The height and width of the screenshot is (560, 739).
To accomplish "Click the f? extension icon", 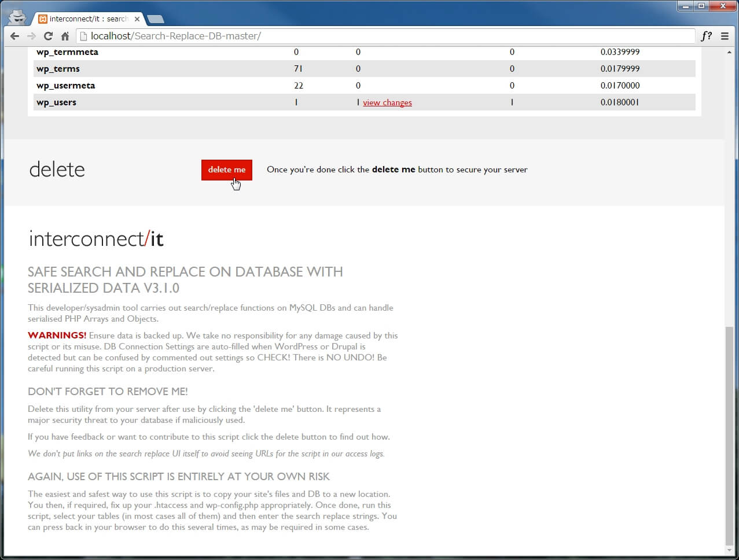I will click(x=706, y=36).
